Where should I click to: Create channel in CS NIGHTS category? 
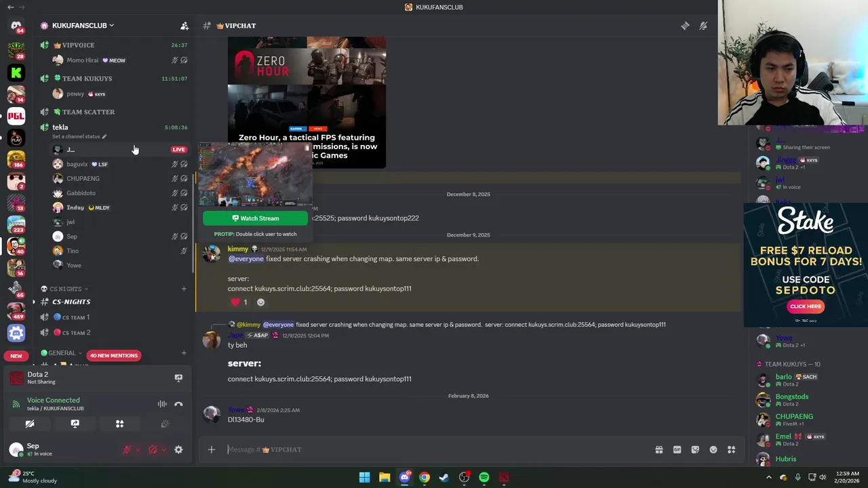tap(184, 289)
